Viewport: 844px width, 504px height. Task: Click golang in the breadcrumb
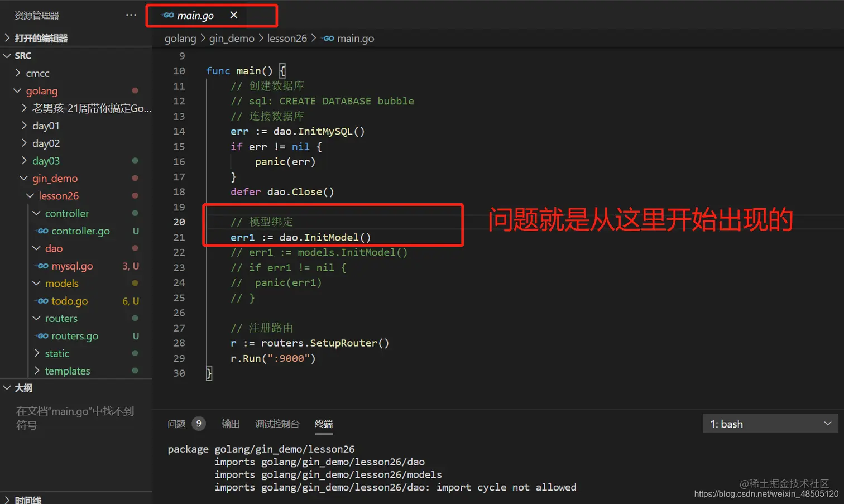point(180,39)
